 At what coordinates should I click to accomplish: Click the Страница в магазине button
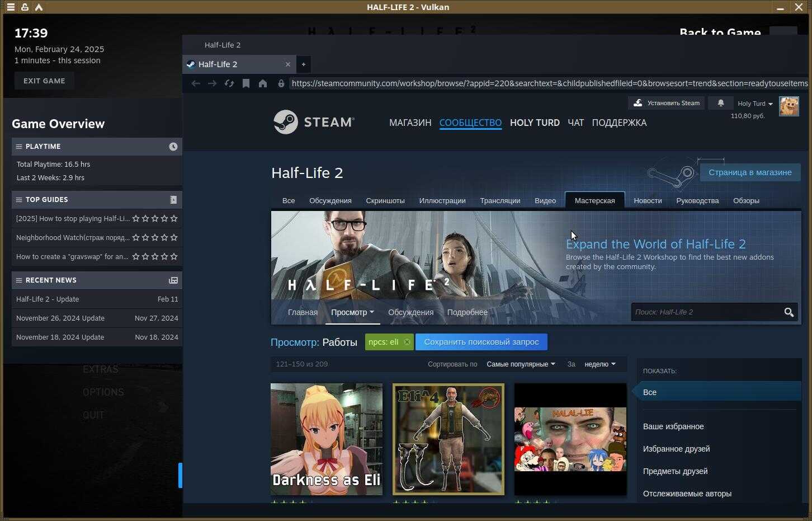coord(750,172)
